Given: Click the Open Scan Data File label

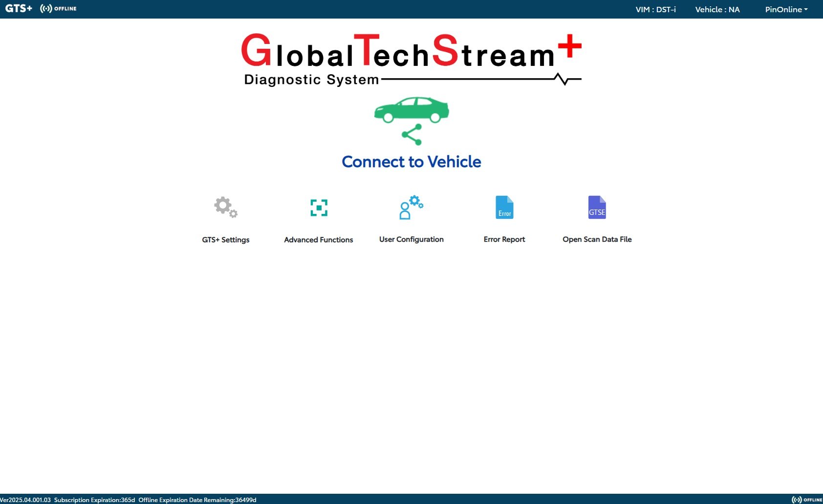Looking at the screenshot, I should [x=597, y=239].
